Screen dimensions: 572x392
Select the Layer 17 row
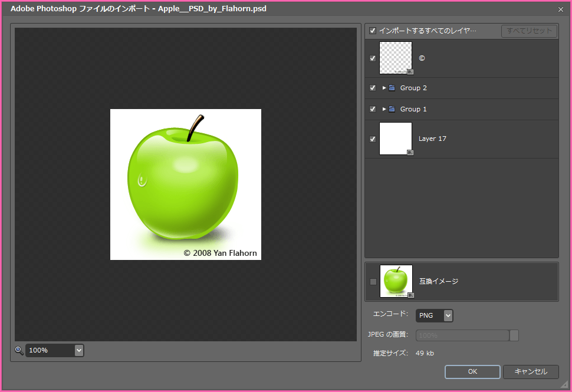[x=433, y=139]
